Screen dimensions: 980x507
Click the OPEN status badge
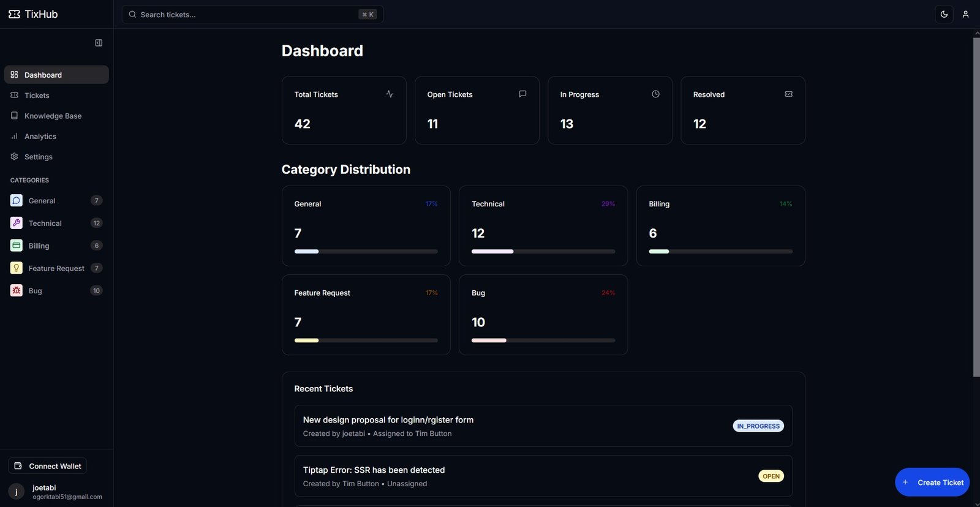771,476
